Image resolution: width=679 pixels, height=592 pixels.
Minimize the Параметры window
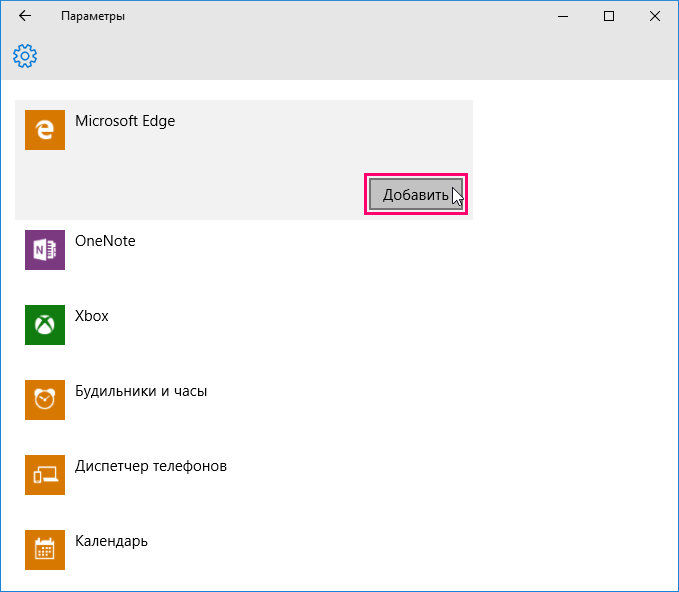(x=564, y=16)
